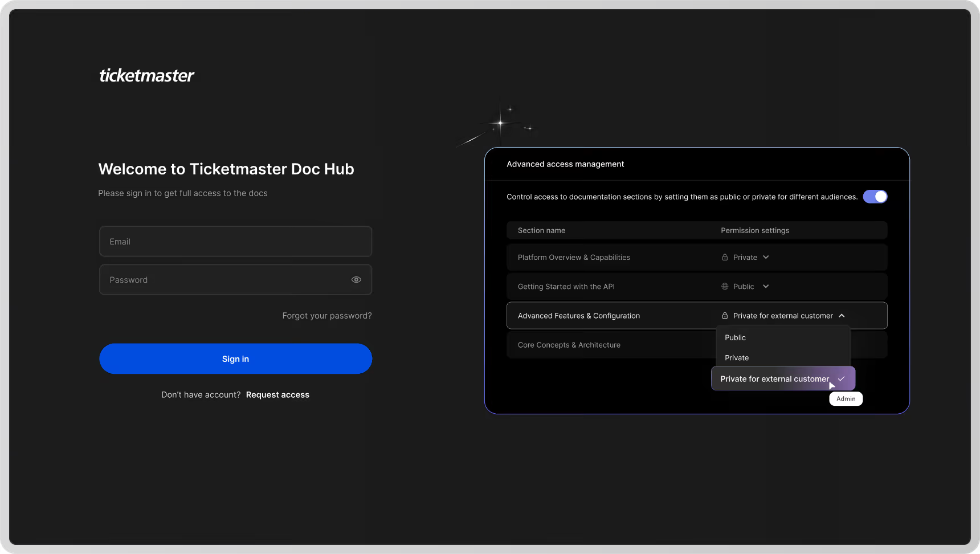Click the 'Control access to documentation' description text
Screen dimensions: 980x554
[x=682, y=197]
